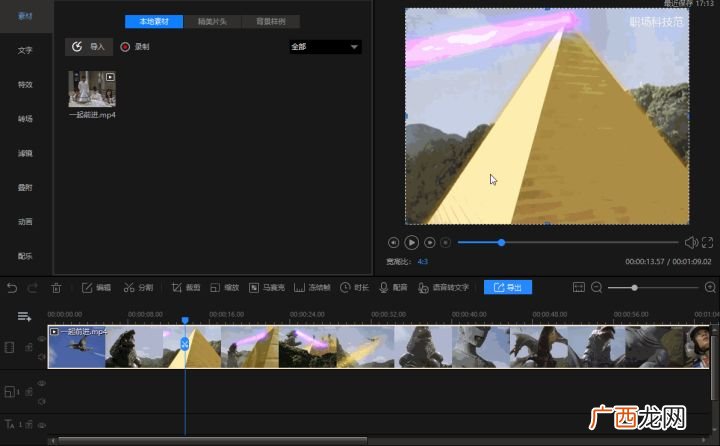Redo the action with the redo arrow
720x446 pixels.
(33, 288)
